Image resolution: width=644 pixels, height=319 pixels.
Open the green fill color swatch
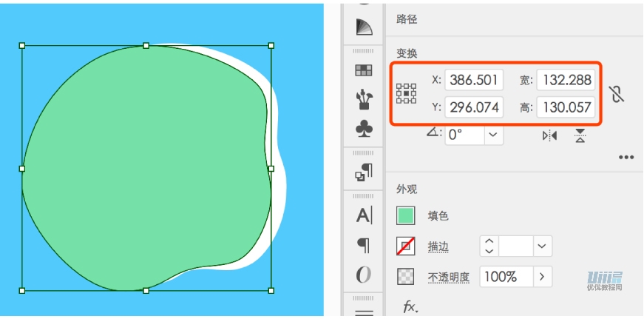coord(405,215)
